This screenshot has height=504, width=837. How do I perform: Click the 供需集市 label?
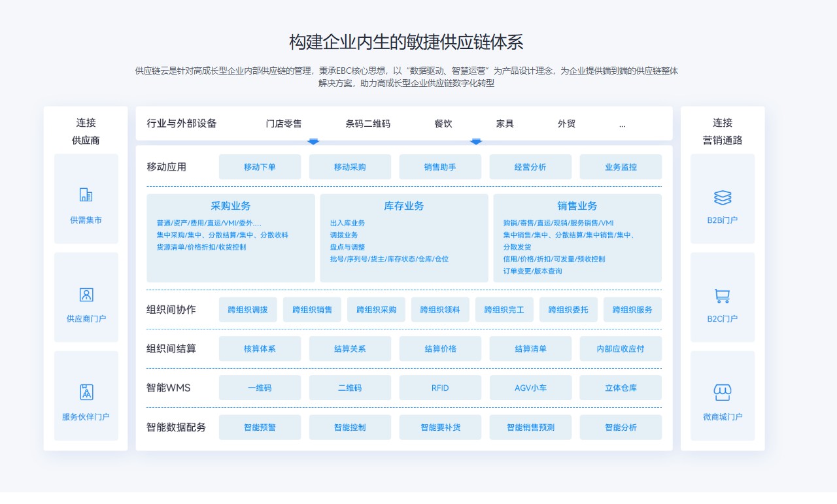coord(86,220)
